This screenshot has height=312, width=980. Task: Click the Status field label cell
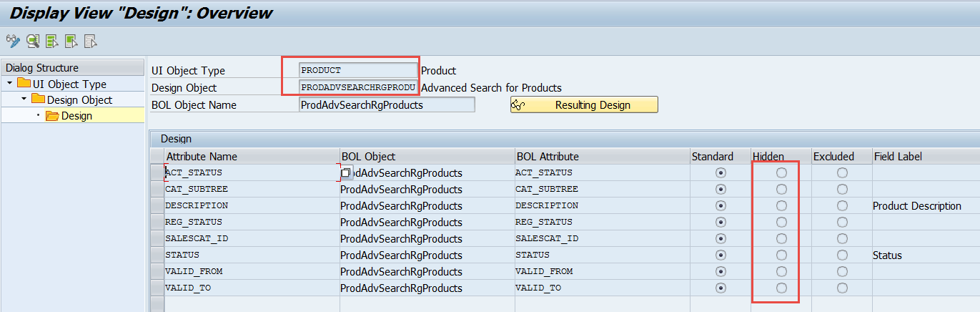tap(926, 255)
